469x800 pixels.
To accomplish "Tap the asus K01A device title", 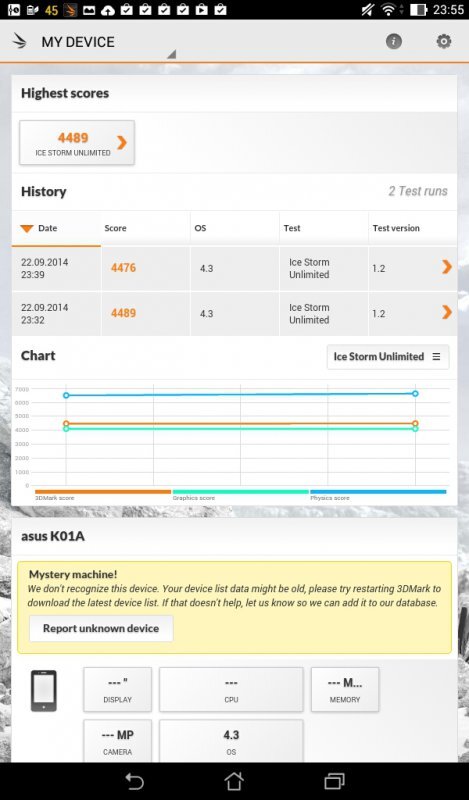I will (53, 536).
